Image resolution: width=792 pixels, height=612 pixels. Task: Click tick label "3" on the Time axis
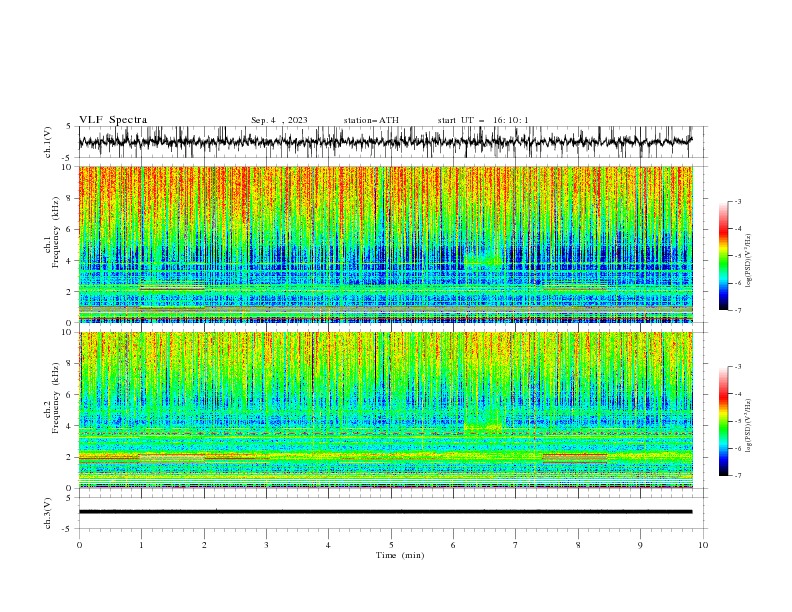coord(266,545)
